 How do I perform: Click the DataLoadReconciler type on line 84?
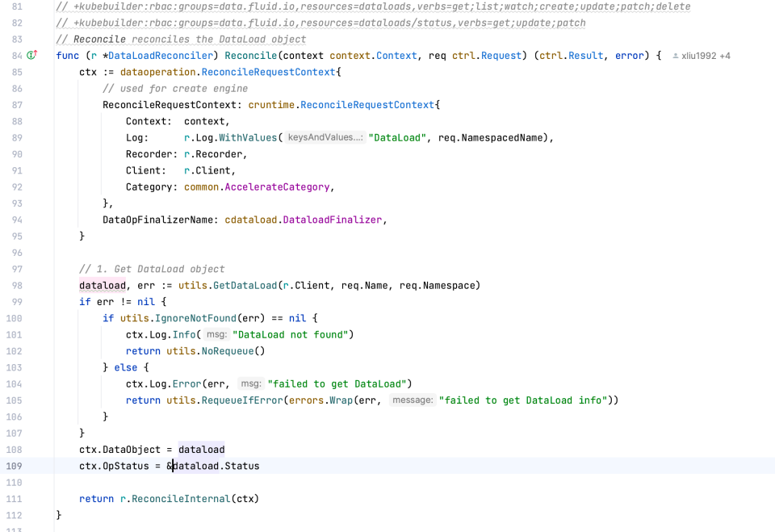coord(160,56)
